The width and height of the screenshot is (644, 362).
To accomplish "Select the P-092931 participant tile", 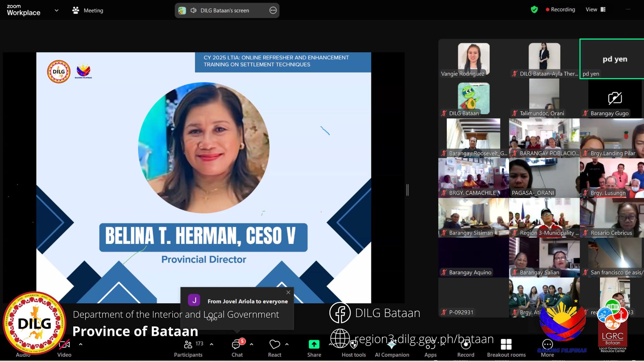I will coord(474,297).
